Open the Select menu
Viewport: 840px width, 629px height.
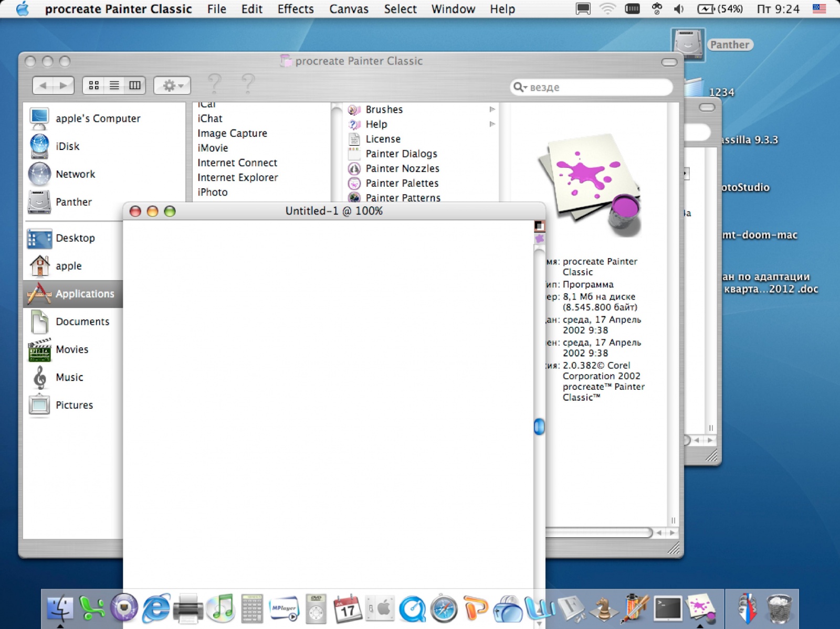(x=400, y=9)
